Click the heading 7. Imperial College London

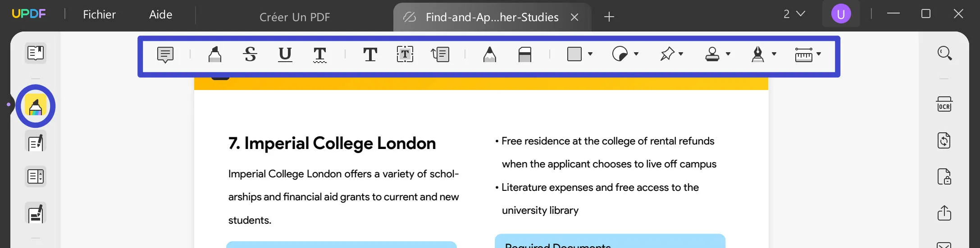coord(332,143)
